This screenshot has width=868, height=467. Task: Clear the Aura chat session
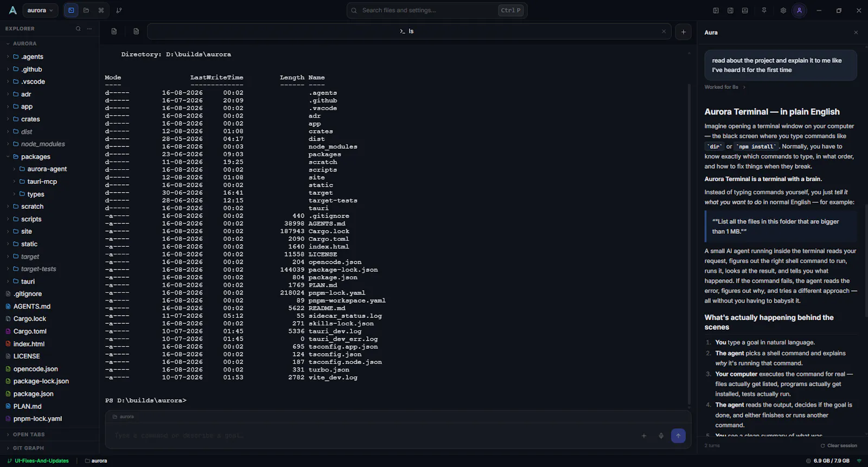tap(839, 446)
